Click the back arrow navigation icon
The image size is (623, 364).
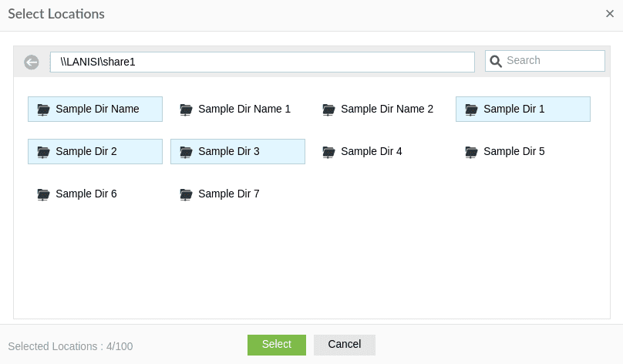click(x=32, y=62)
